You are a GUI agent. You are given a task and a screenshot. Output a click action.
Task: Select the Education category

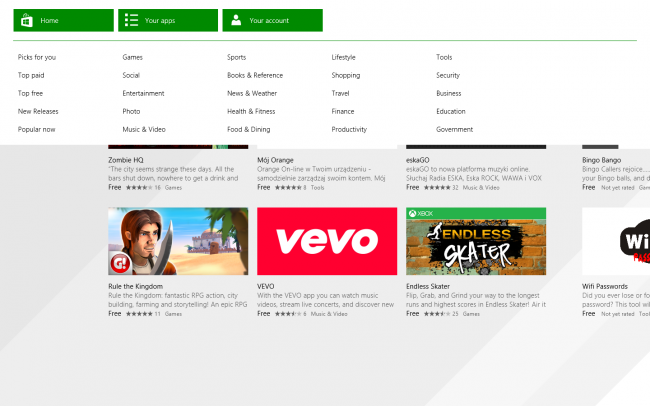[451, 111]
